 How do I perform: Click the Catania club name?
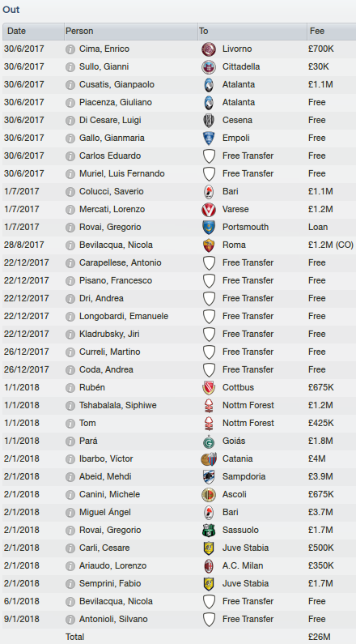pyautogui.click(x=238, y=458)
